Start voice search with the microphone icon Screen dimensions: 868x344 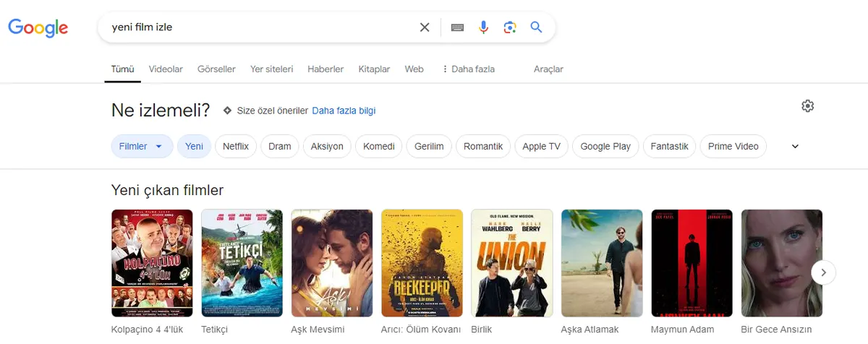point(484,27)
